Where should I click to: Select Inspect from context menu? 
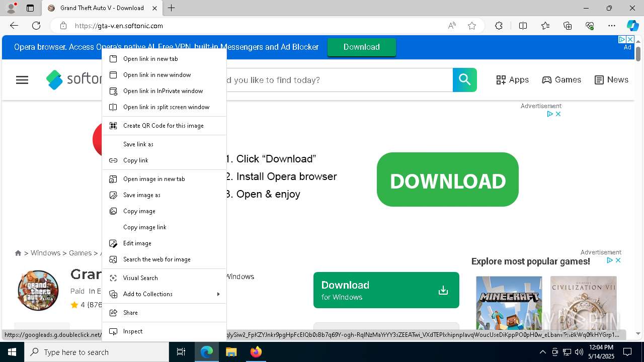click(164, 331)
